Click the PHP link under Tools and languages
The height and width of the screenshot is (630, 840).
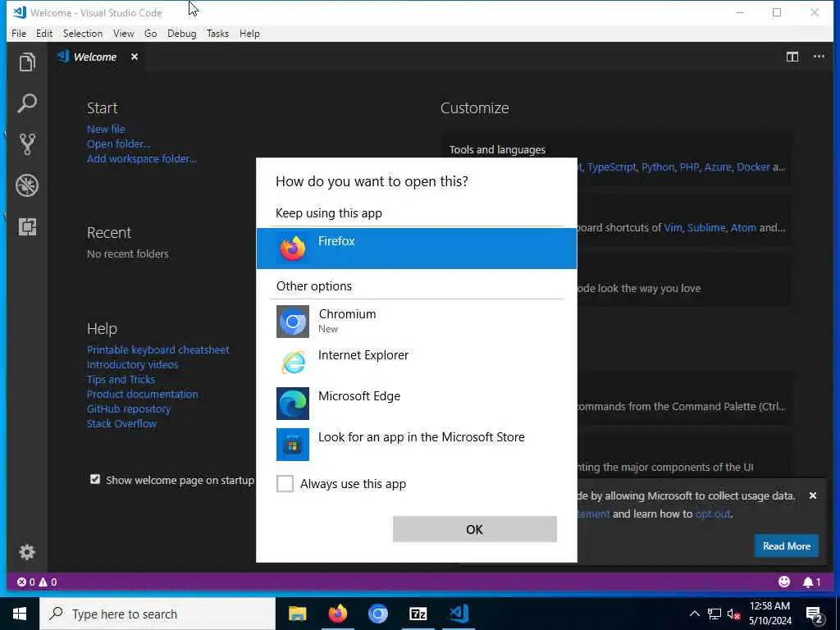coord(689,167)
